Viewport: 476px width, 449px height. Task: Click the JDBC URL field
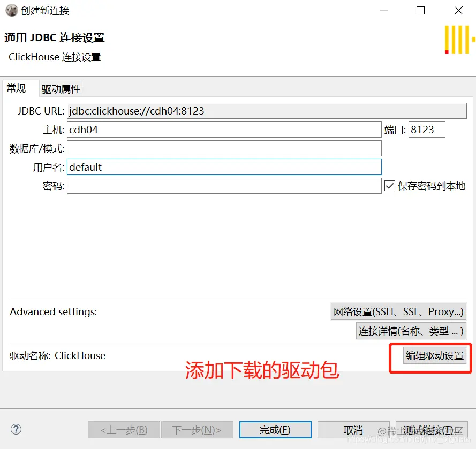click(267, 111)
